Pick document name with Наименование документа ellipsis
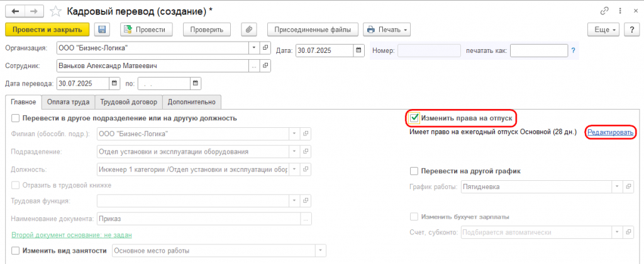This screenshot has width=644, height=264. [x=306, y=219]
